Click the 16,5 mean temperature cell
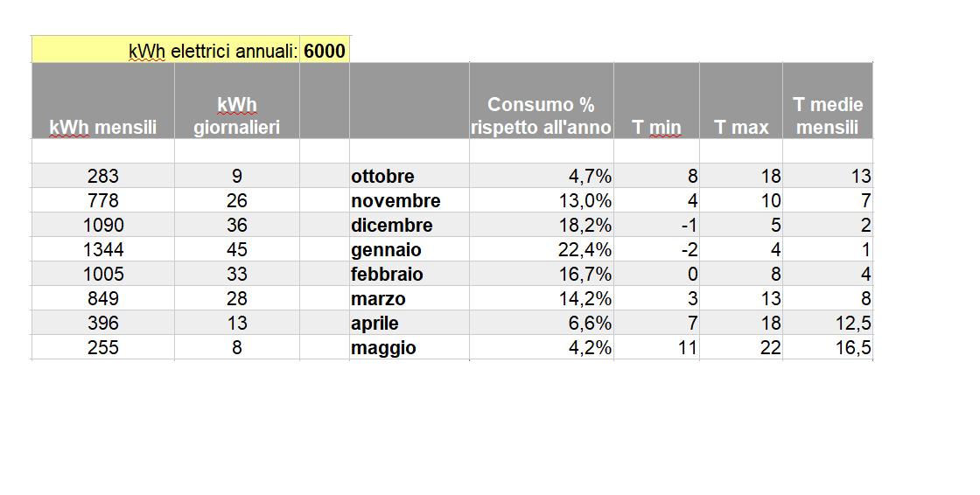 tap(828, 347)
